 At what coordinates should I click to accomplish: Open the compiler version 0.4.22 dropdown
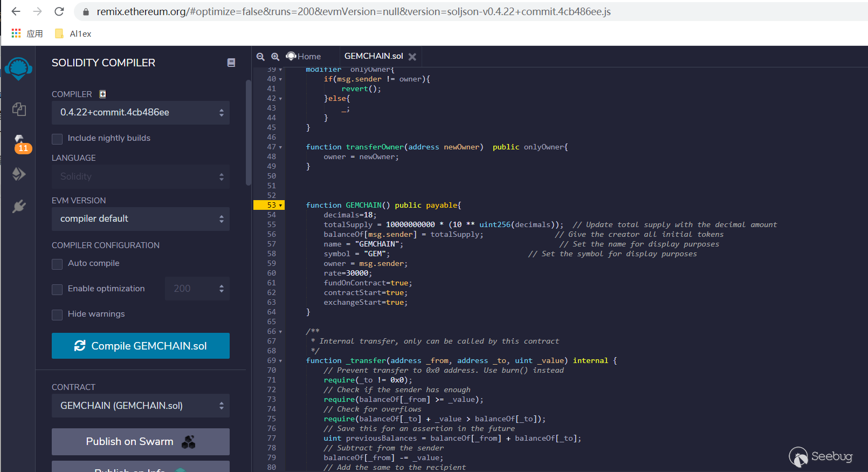pyautogui.click(x=141, y=113)
